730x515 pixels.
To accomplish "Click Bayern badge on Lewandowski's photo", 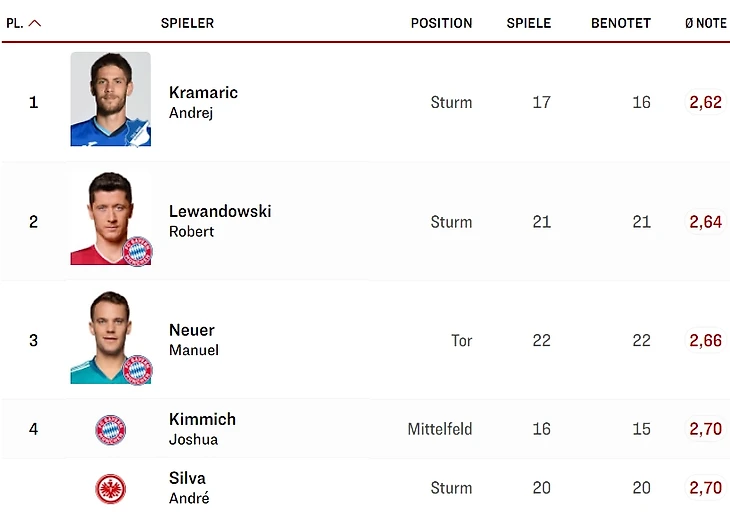I will (137, 251).
